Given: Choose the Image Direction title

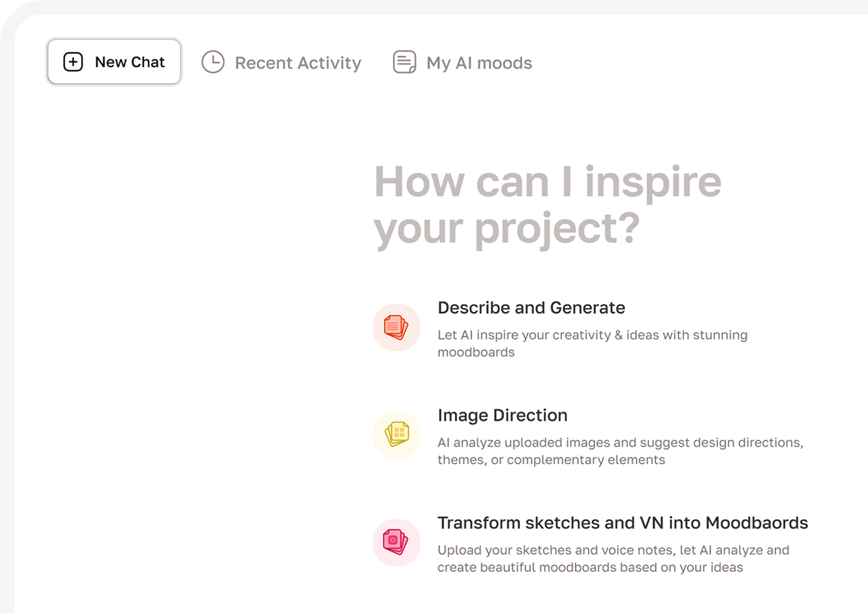Looking at the screenshot, I should (502, 416).
